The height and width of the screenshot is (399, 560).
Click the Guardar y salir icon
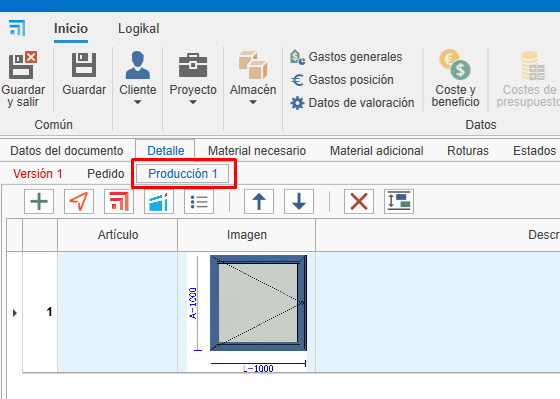pos(23,65)
